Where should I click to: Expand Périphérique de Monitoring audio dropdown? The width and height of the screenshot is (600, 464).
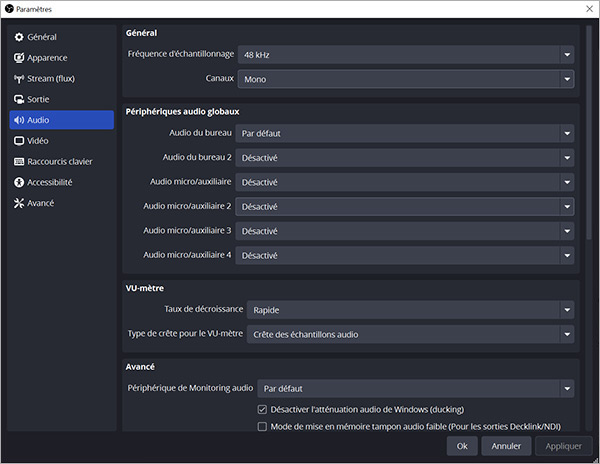pos(415,388)
